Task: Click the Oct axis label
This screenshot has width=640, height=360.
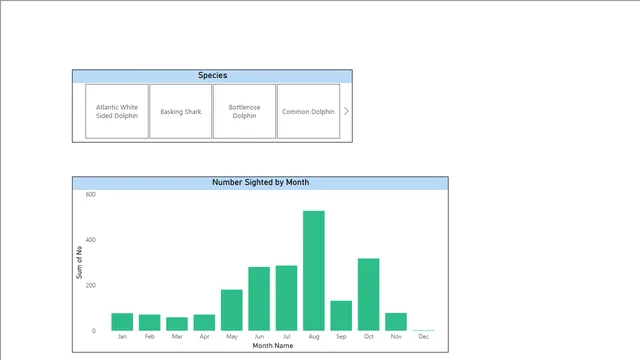Action: point(368,336)
